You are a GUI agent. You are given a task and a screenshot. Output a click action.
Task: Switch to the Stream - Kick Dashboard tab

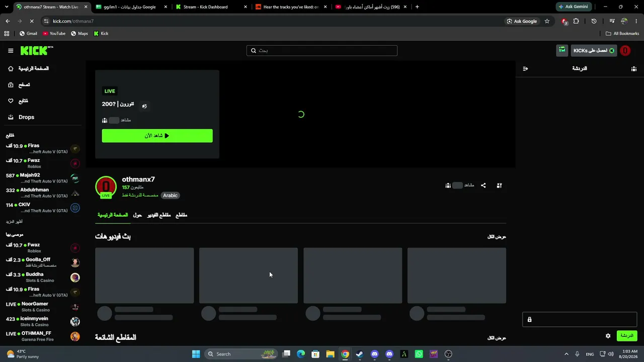[x=211, y=7]
